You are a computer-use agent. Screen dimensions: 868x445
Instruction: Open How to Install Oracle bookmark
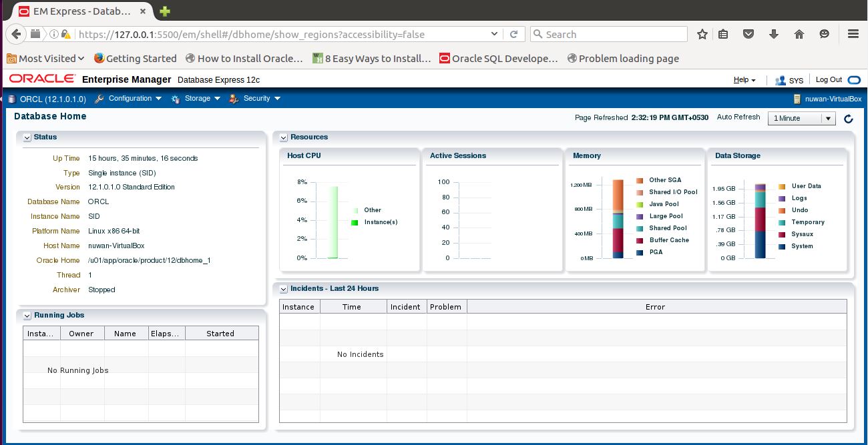coord(244,59)
